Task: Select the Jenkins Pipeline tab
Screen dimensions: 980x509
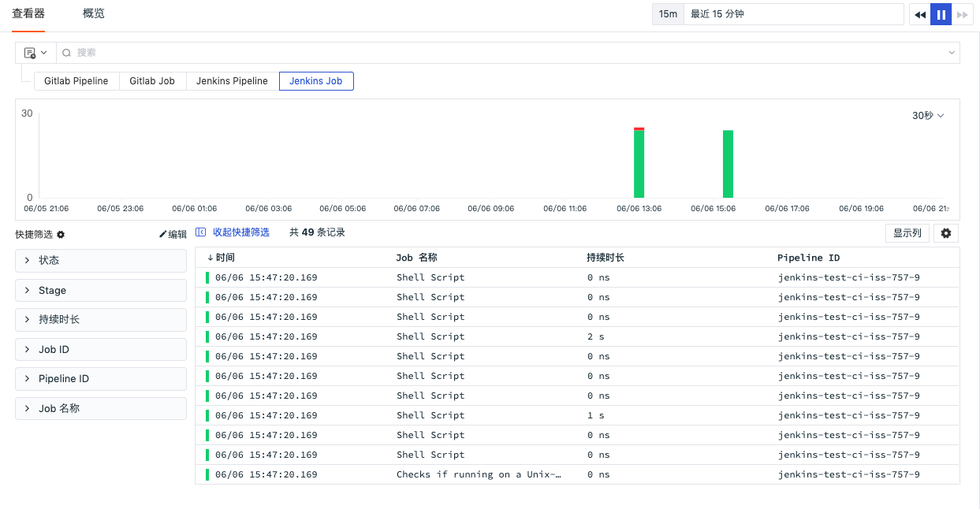Action: pyautogui.click(x=233, y=81)
